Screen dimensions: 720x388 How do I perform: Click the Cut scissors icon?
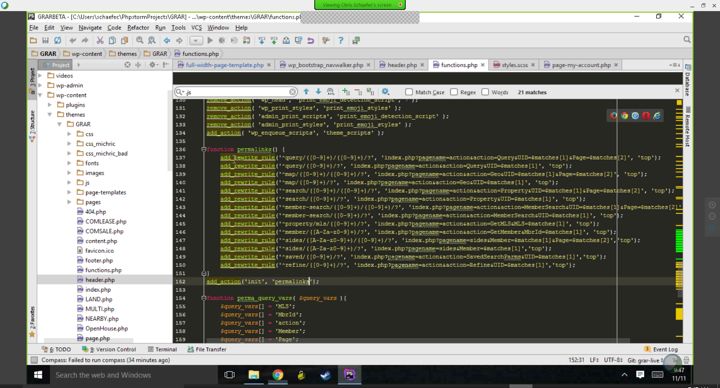pyautogui.click(x=100, y=40)
